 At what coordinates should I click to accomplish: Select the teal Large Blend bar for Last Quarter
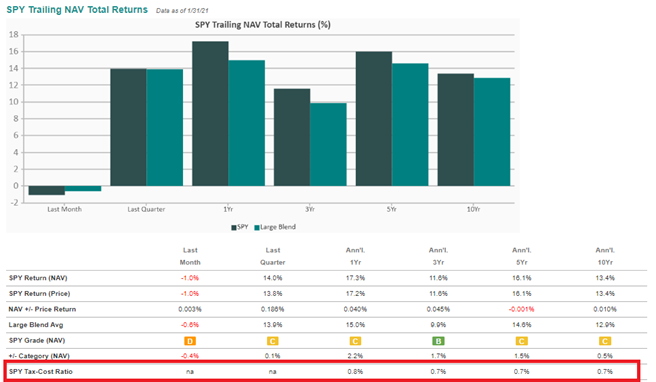[x=165, y=128]
